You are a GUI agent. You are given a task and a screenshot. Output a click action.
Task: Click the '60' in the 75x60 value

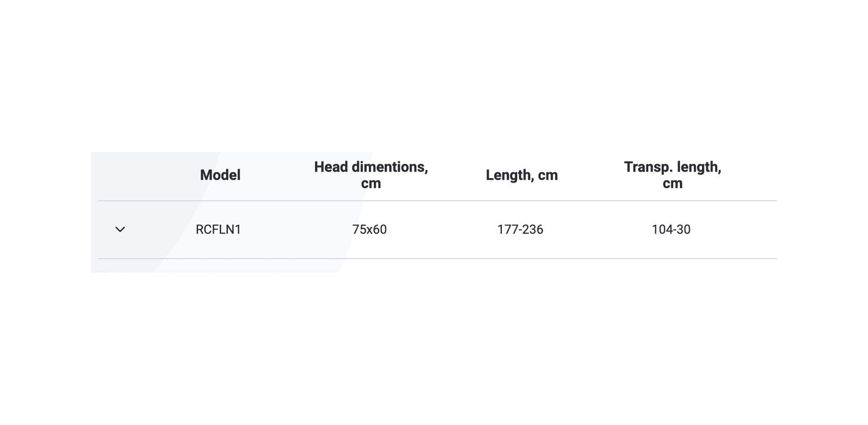point(380,230)
